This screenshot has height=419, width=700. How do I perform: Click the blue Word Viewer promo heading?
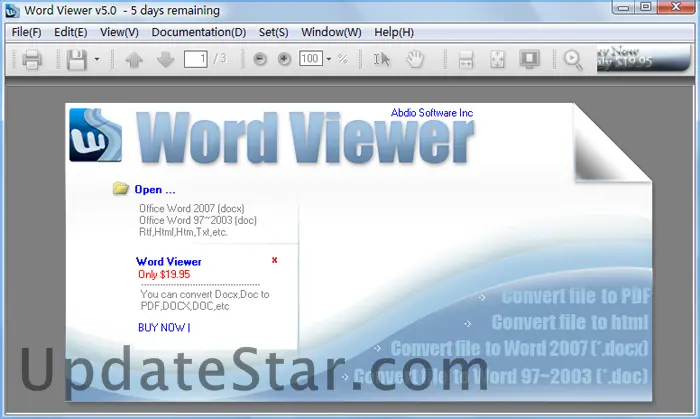[x=169, y=261]
